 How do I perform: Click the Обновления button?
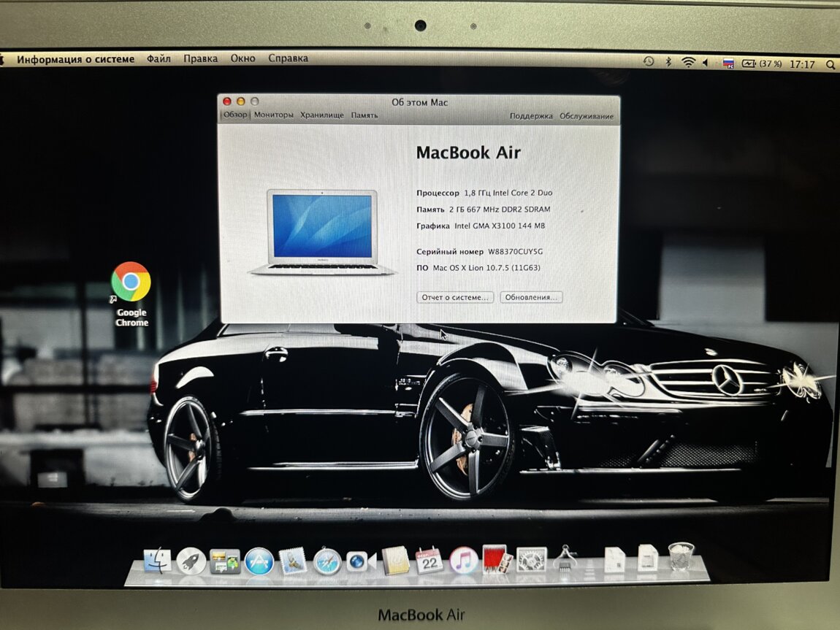coord(531,297)
